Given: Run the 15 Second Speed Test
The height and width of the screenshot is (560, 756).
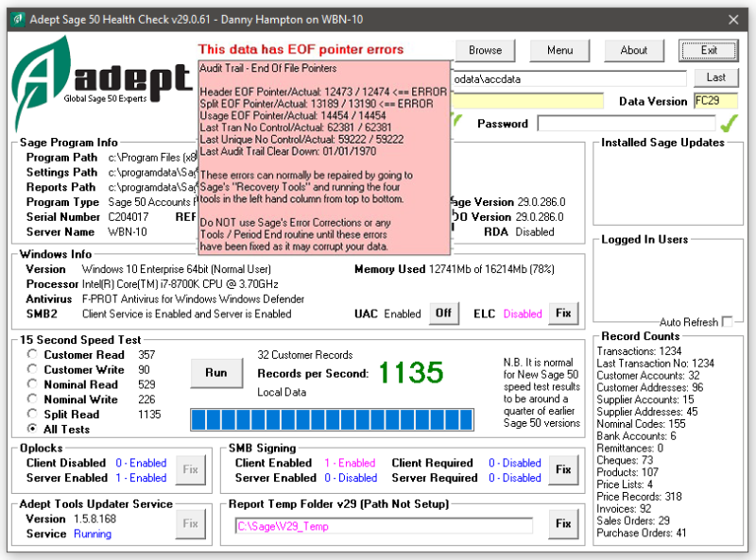Looking at the screenshot, I should point(216,373).
